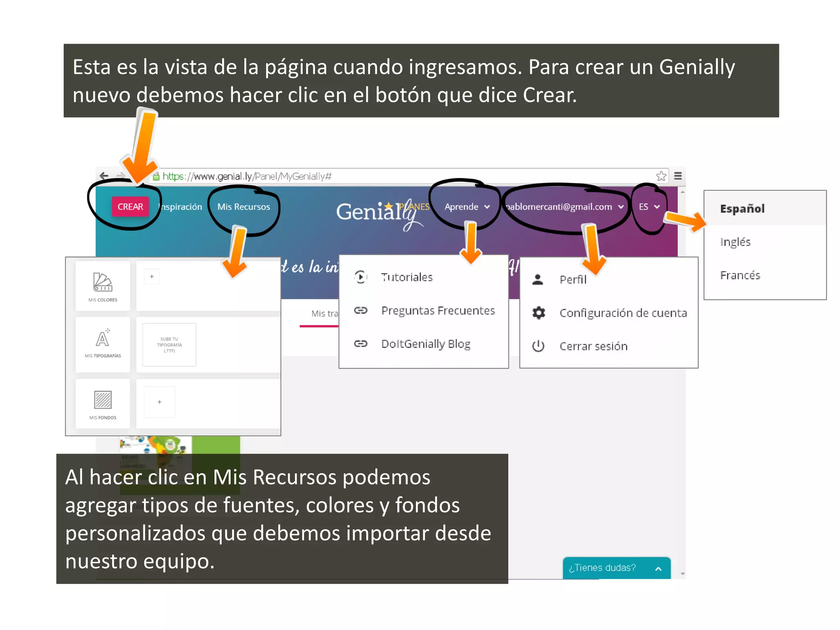
Task: Open the Inspiración menu item
Action: pyautogui.click(x=181, y=207)
